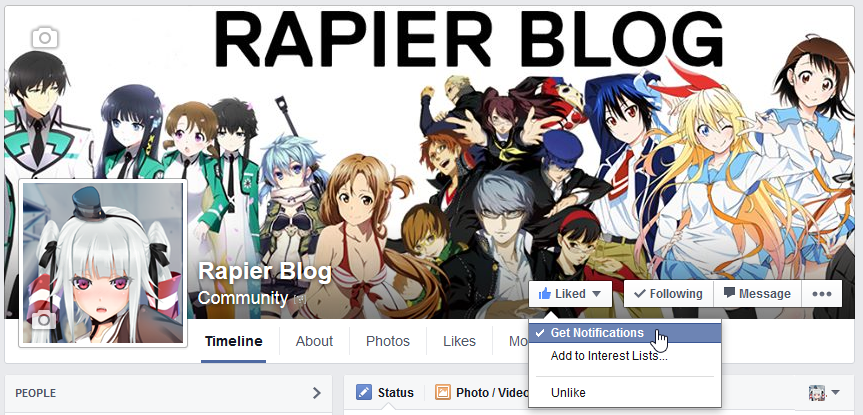The height and width of the screenshot is (415, 863).
Task: Click the speech bubble Message icon
Action: (729, 293)
